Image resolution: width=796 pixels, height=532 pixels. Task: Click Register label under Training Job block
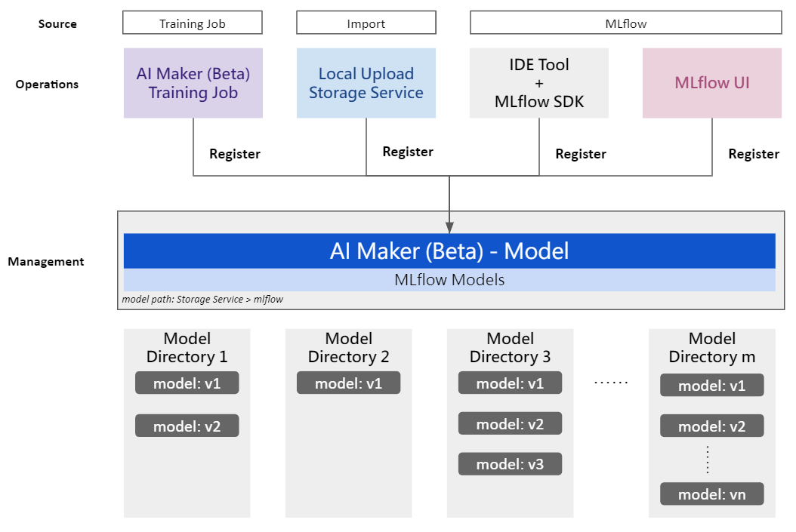click(235, 154)
